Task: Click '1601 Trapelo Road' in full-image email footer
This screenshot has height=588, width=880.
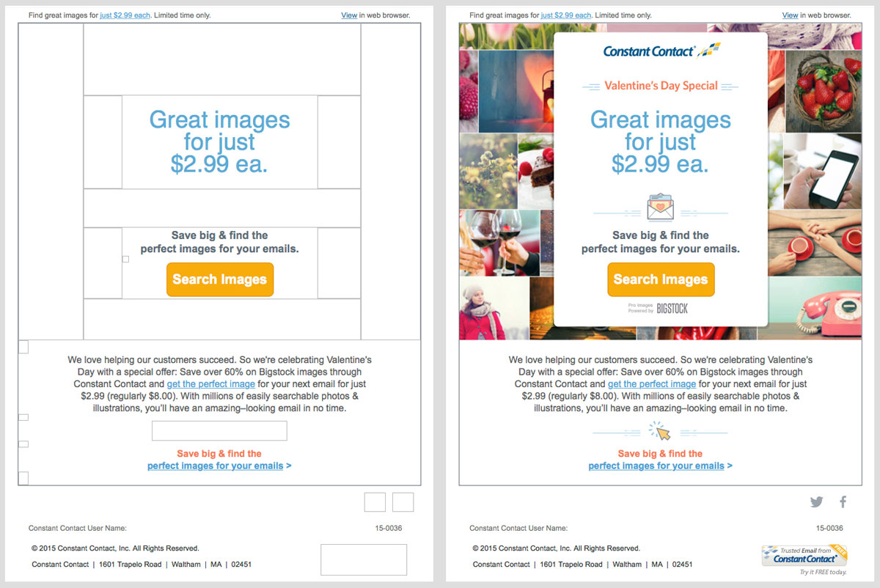Action: [571, 565]
